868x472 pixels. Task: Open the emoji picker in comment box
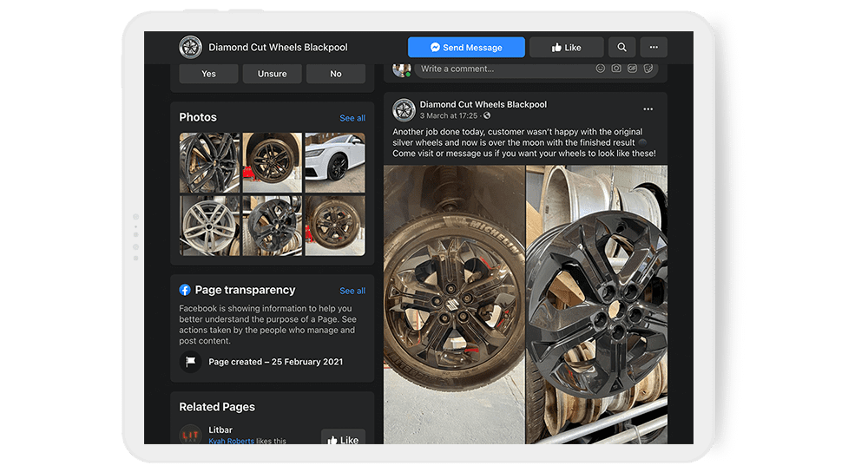click(x=600, y=69)
